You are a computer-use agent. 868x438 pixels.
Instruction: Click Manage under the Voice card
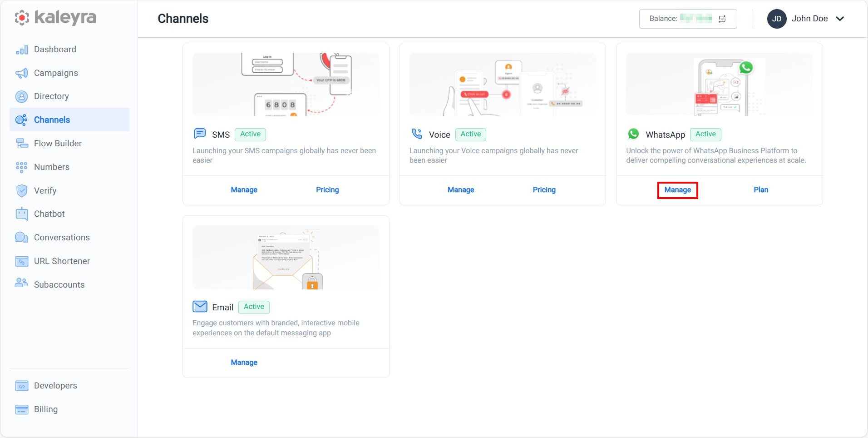click(x=461, y=190)
